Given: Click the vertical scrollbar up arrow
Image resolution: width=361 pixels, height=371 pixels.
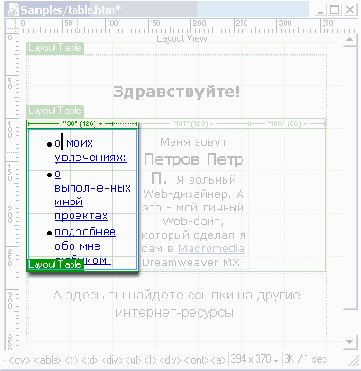Looking at the screenshot, I should [x=350, y=41].
